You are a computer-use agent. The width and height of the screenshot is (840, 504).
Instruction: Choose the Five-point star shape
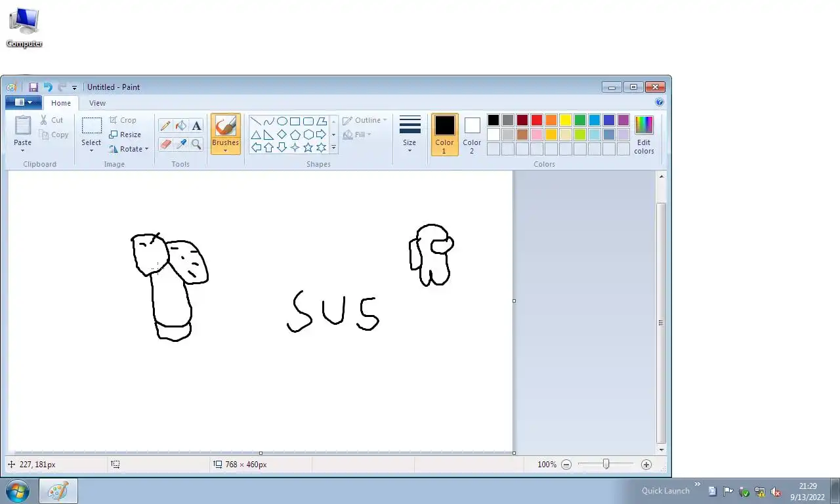coord(308,148)
